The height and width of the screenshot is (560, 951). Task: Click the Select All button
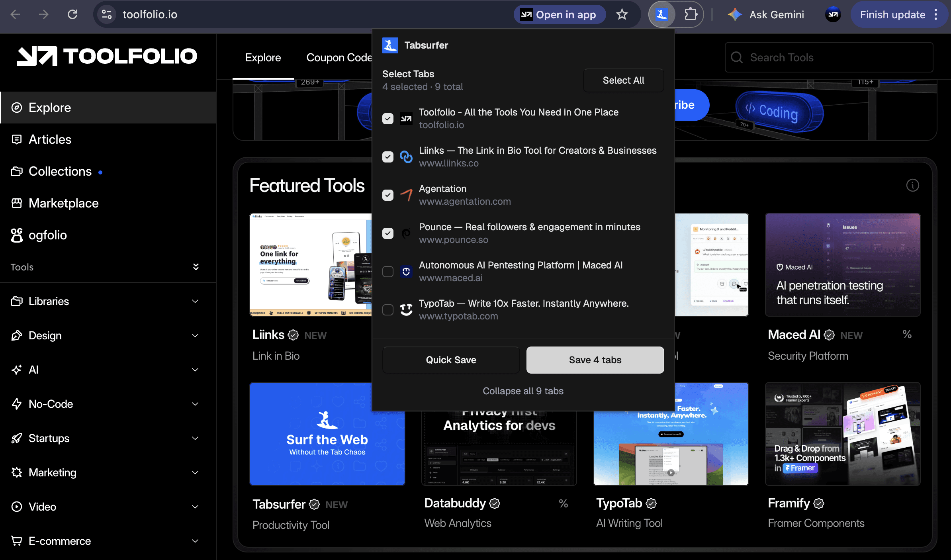[623, 80]
